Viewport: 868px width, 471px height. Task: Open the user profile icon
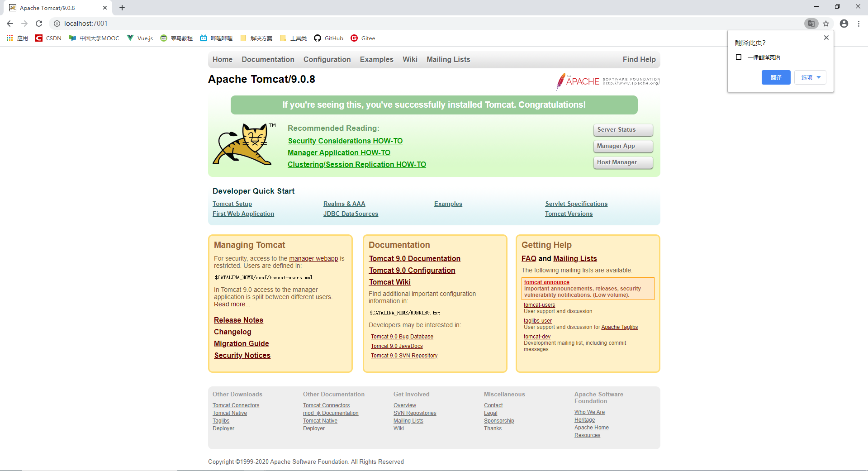(x=844, y=24)
